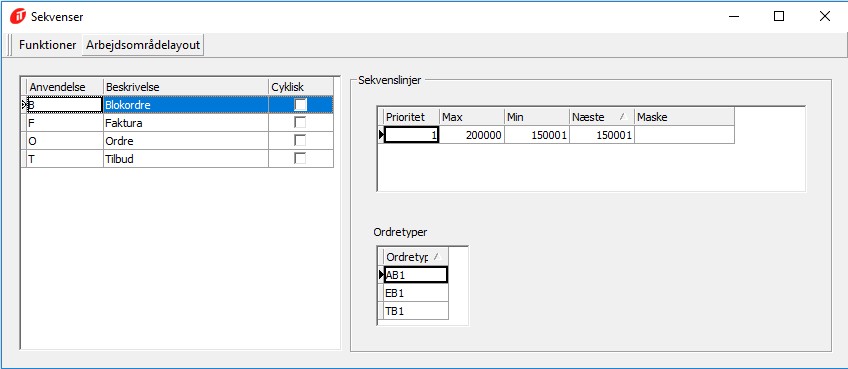Click the Max cell showing 200000
This screenshot has width=848, height=369.
472,135
